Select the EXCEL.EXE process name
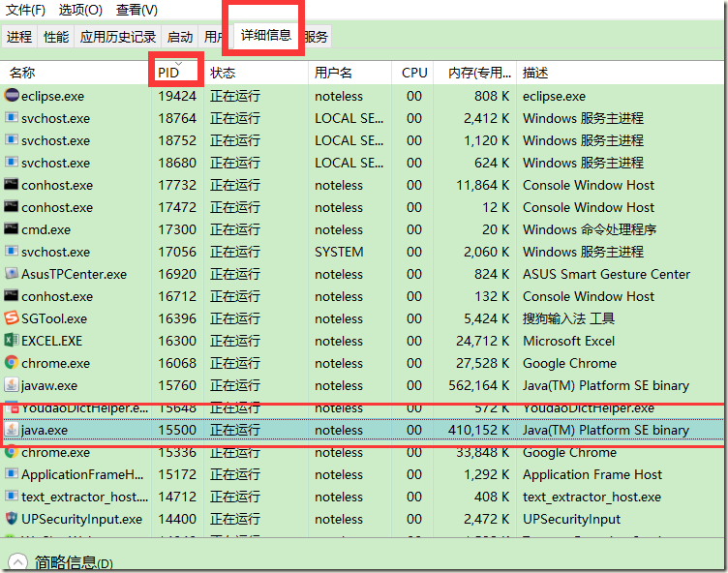 51,341
